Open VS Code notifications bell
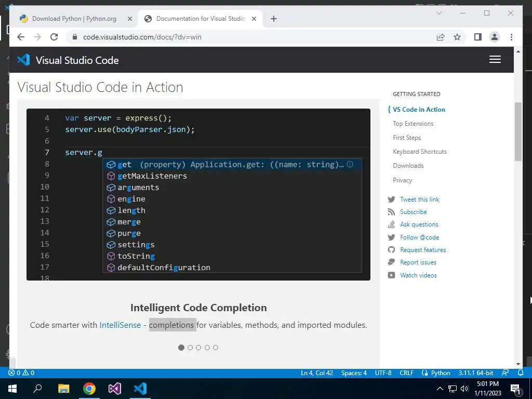The image size is (532, 399). tap(521, 373)
